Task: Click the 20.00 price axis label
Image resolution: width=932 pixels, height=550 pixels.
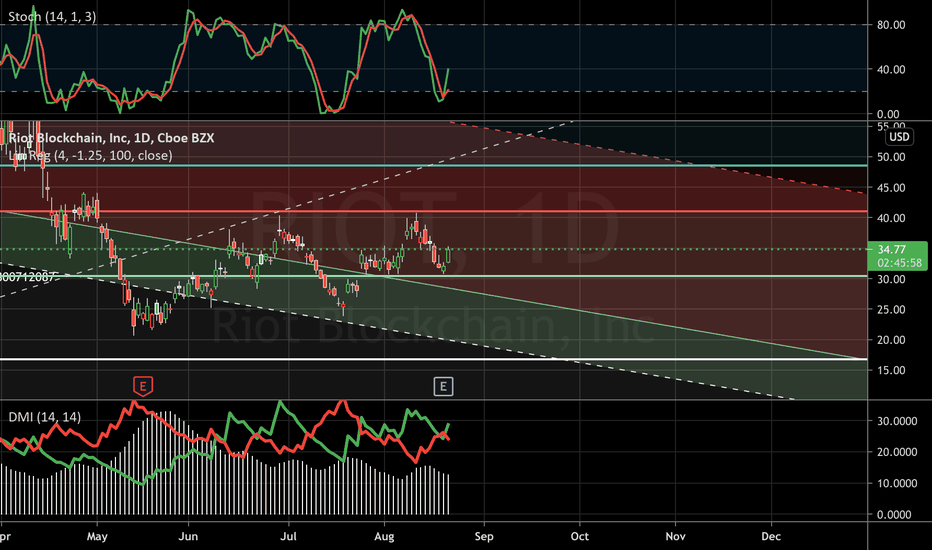Action: (891, 340)
